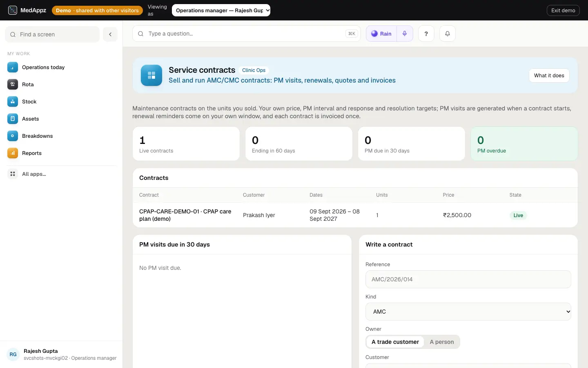Image resolution: width=588 pixels, height=368 pixels.
Task: Click the microphone voice input icon
Action: [405, 34]
